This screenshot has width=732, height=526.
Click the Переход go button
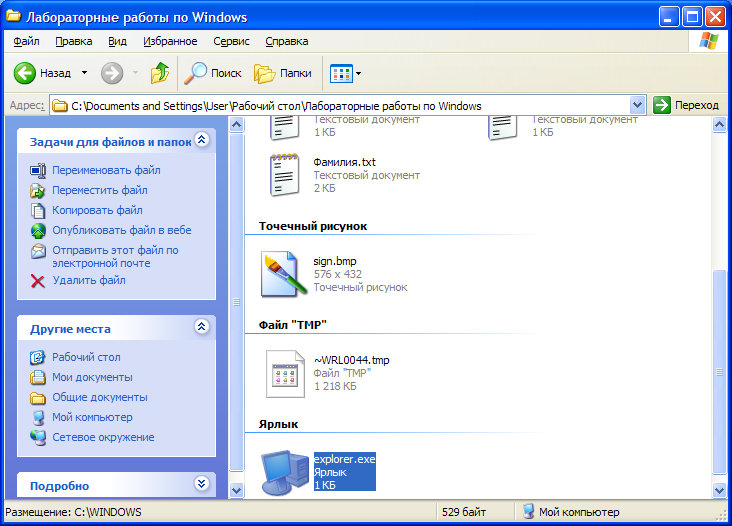click(x=686, y=105)
